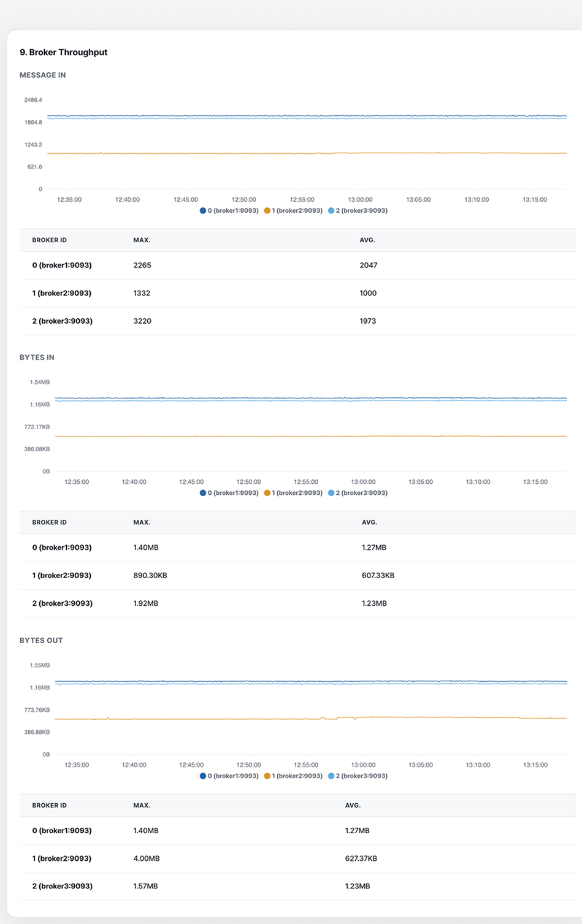Click the 13:00:00 time marker on Bytes In chart
582x924 pixels.
point(363,482)
